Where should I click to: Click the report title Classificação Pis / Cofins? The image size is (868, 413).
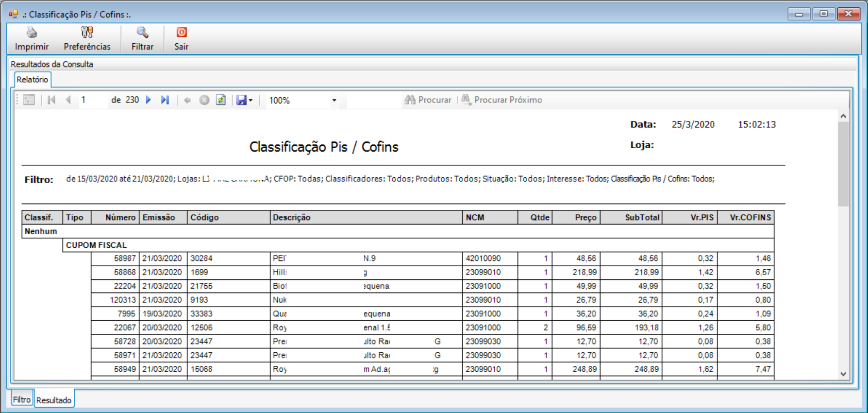click(324, 147)
